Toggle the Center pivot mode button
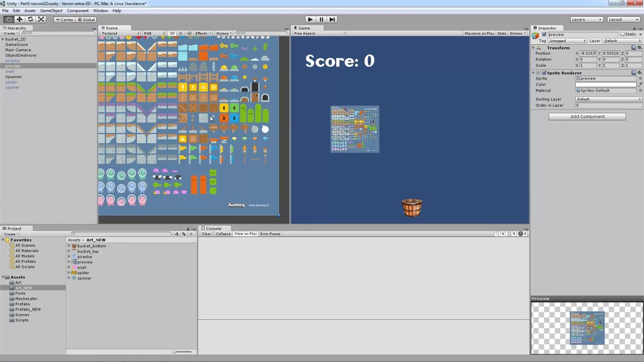The image size is (644, 362). [x=64, y=20]
